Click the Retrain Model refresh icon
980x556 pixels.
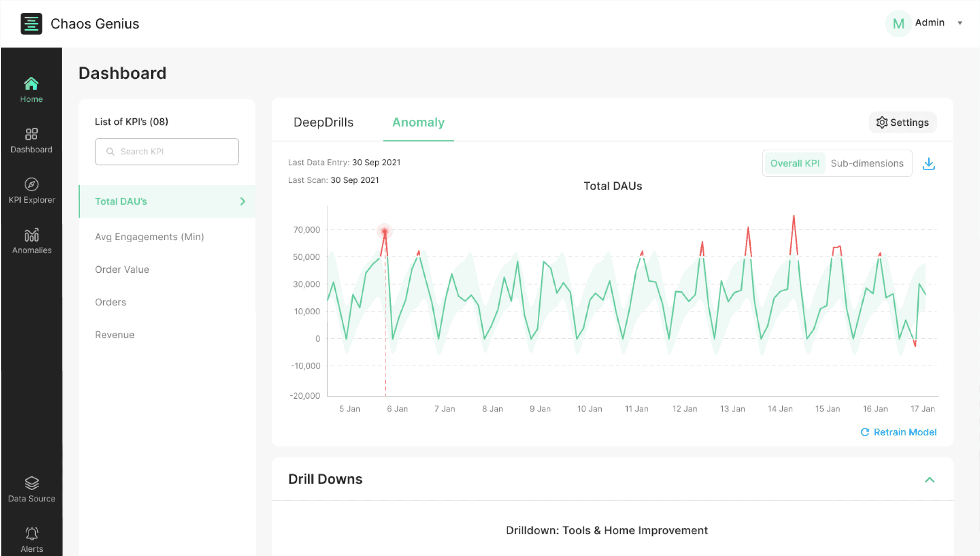pyautogui.click(x=865, y=432)
